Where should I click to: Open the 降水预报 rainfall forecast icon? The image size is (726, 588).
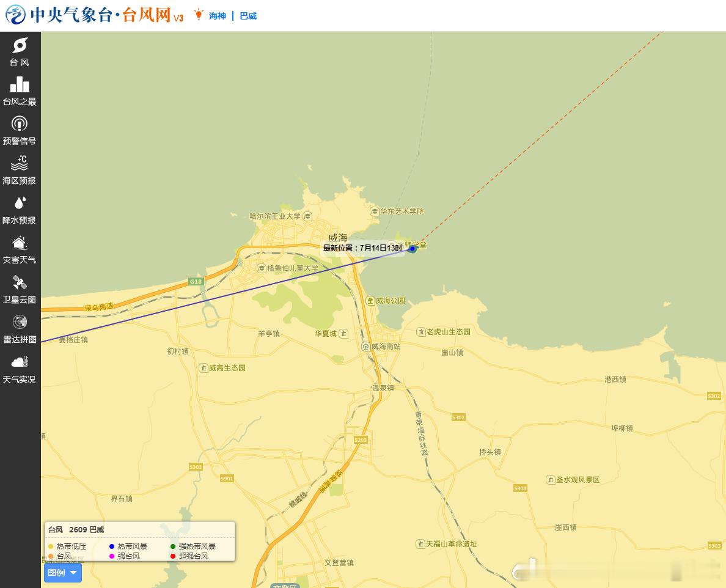point(20,203)
